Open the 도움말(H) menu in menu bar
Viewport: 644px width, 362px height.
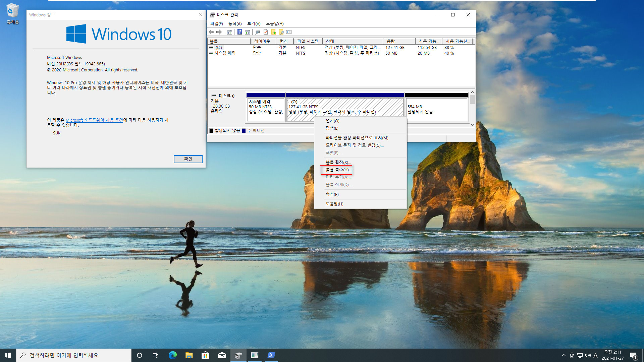click(275, 23)
